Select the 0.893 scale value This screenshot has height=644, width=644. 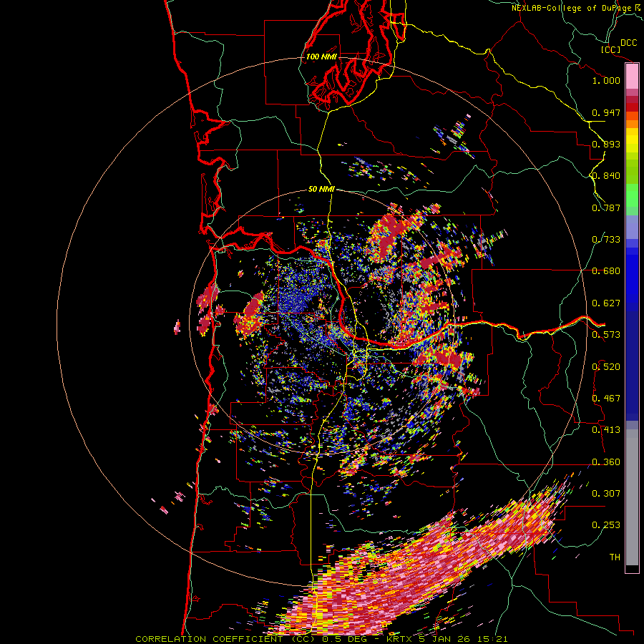click(606, 144)
